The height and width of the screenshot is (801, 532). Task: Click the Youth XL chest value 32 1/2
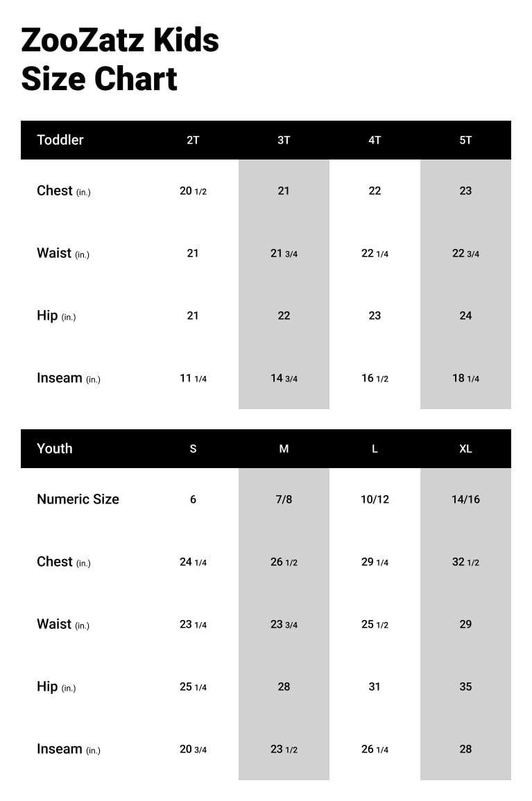[465, 562]
